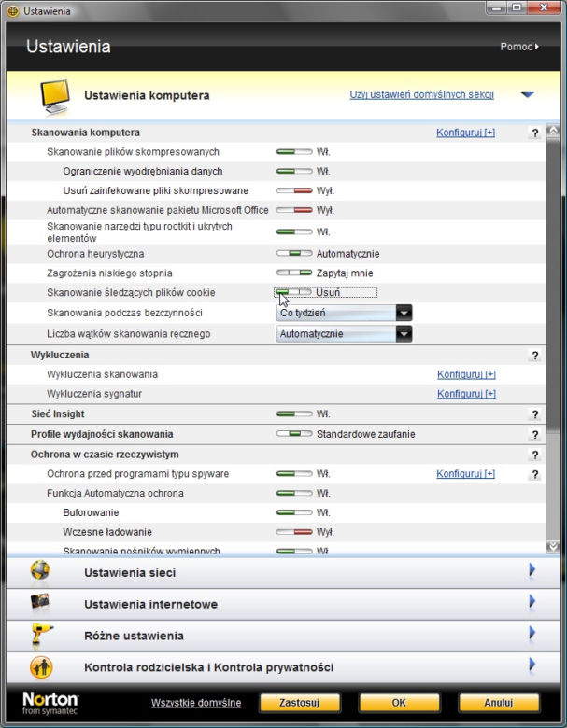Adjust Skanowanie śledzących plików cookie slider
Image resolution: width=567 pixels, height=728 pixels.
coord(293,292)
